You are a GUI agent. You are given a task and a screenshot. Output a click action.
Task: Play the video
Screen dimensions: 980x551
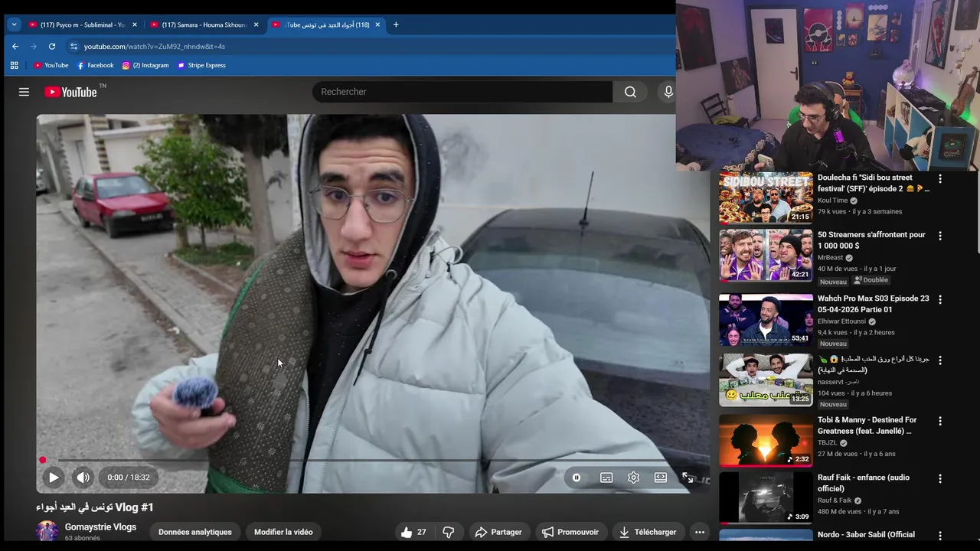pos(54,478)
